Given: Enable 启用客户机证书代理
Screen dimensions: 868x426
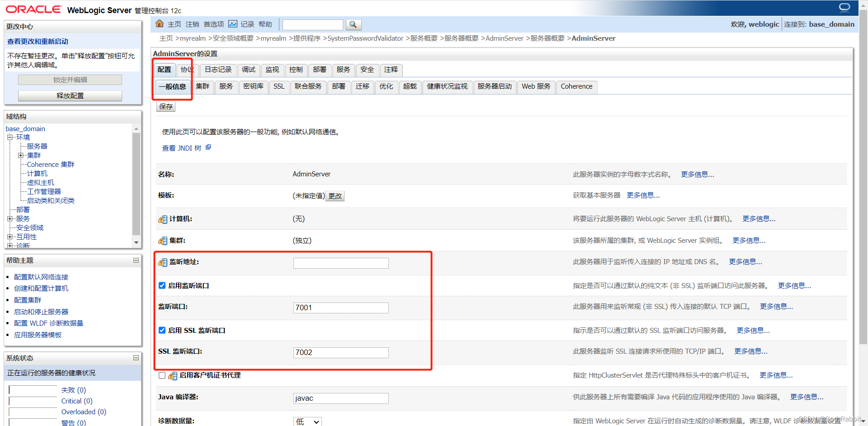Looking at the screenshot, I should (162, 375).
